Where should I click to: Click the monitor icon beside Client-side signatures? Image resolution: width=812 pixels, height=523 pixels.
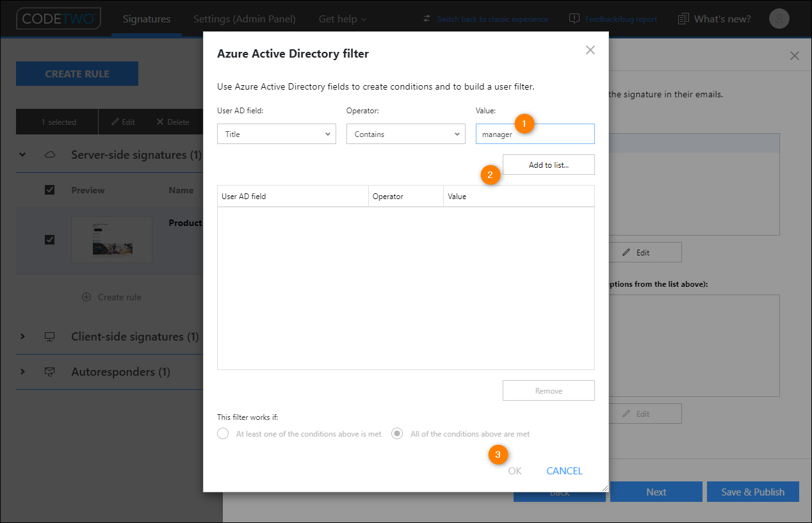click(x=49, y=337)
